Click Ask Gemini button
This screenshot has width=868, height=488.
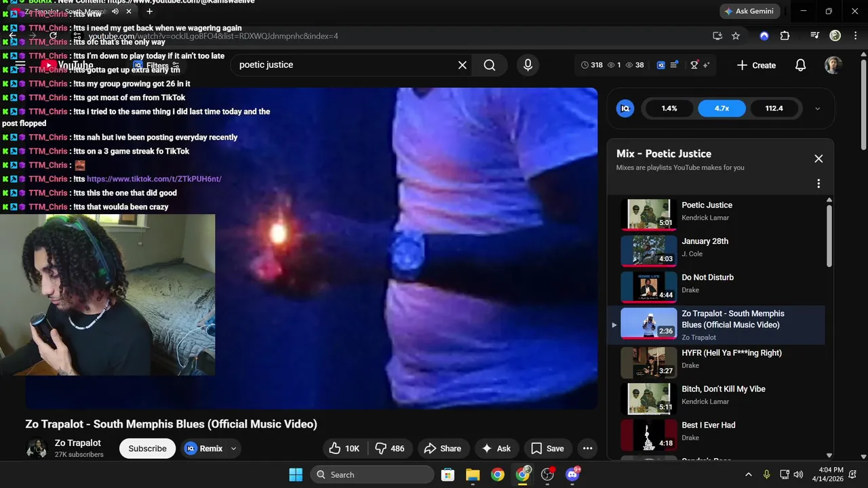[749, 12]
